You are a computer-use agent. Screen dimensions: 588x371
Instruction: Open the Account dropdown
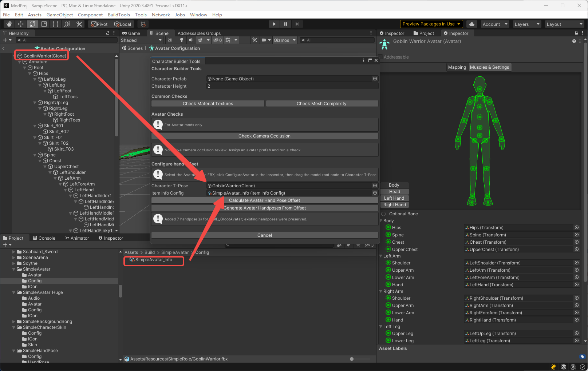pyautogui.click(x=495, y=24)
